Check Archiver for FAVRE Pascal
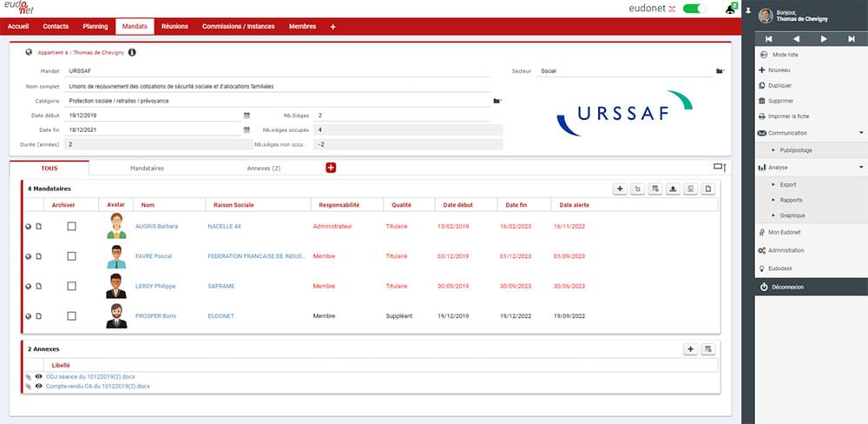This screenshot has height=424, width=868. pyautogui.click(x=71, y=256)
